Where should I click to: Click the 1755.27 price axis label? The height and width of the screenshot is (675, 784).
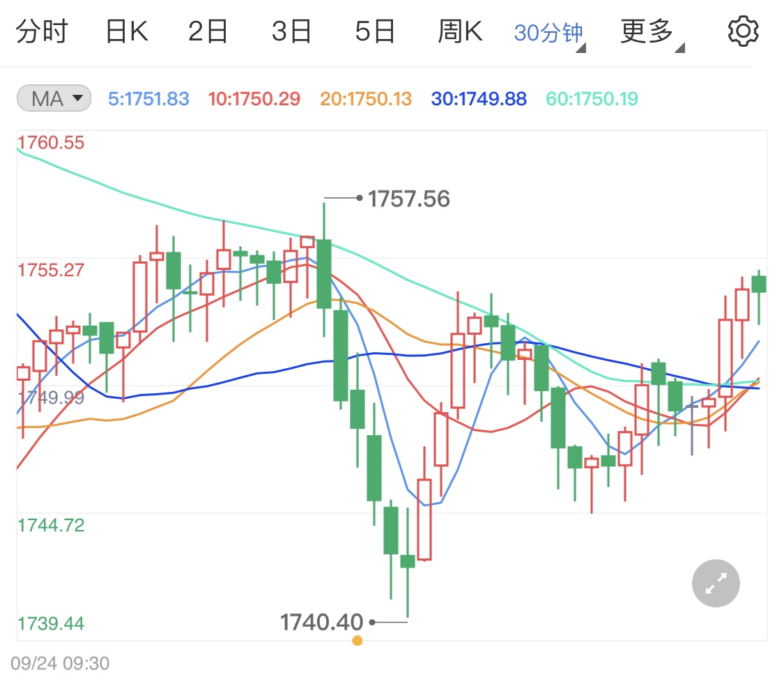click(51, 270)
